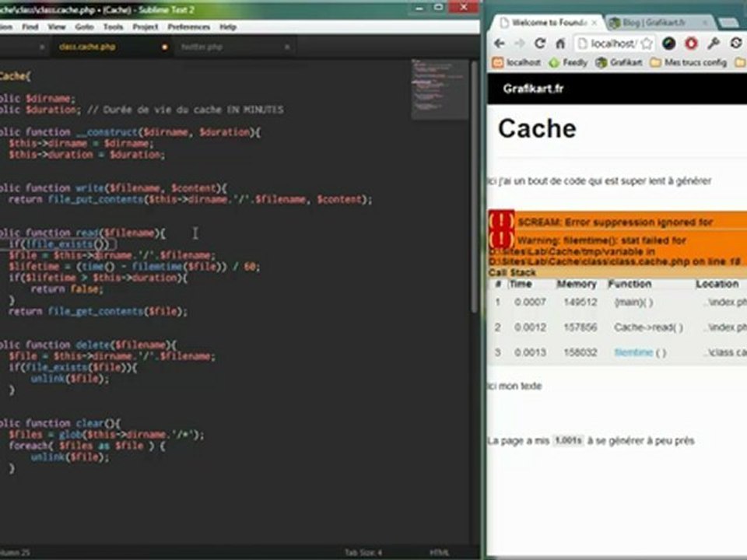Click the 1.001s generation time value
This screenshot has width=747, height=560.
coord(568,440)
